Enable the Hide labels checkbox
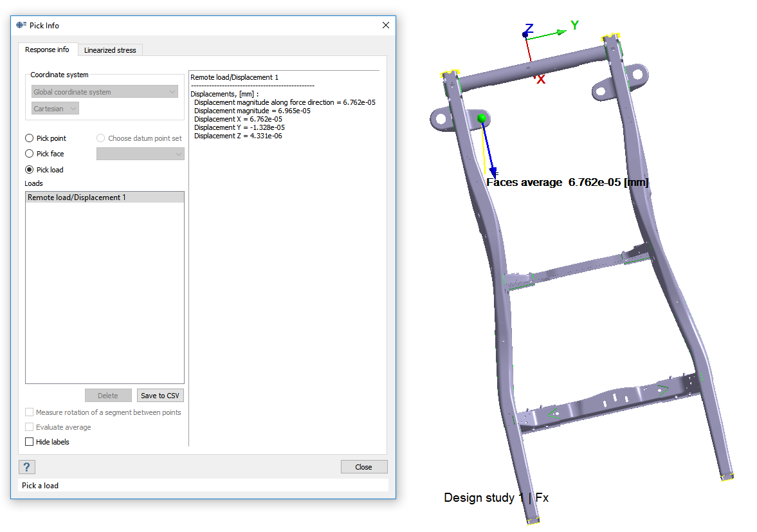 tap(30, 442)
